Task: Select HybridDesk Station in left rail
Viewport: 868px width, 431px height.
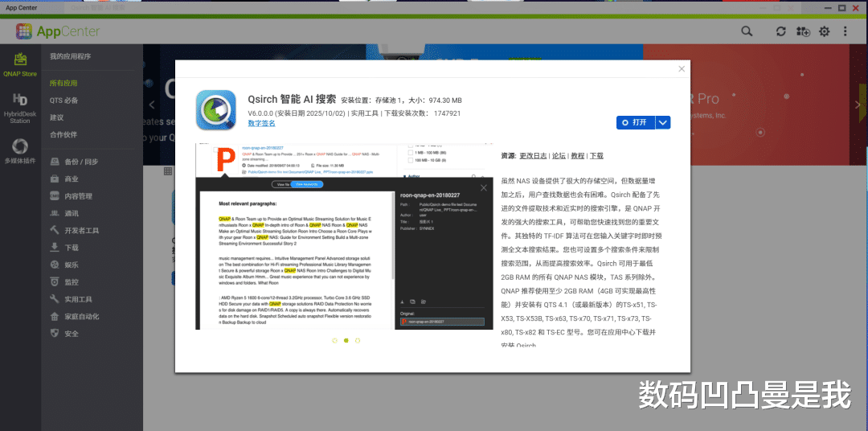Action: point(20,108)
